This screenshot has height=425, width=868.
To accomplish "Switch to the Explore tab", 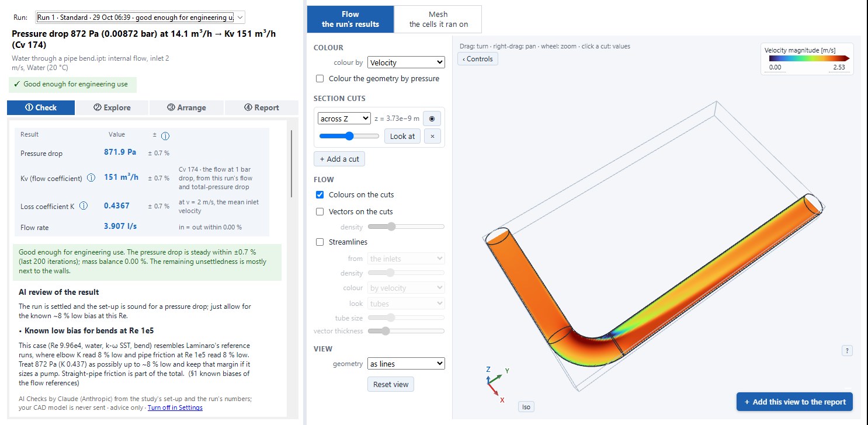I will [112, 107].
